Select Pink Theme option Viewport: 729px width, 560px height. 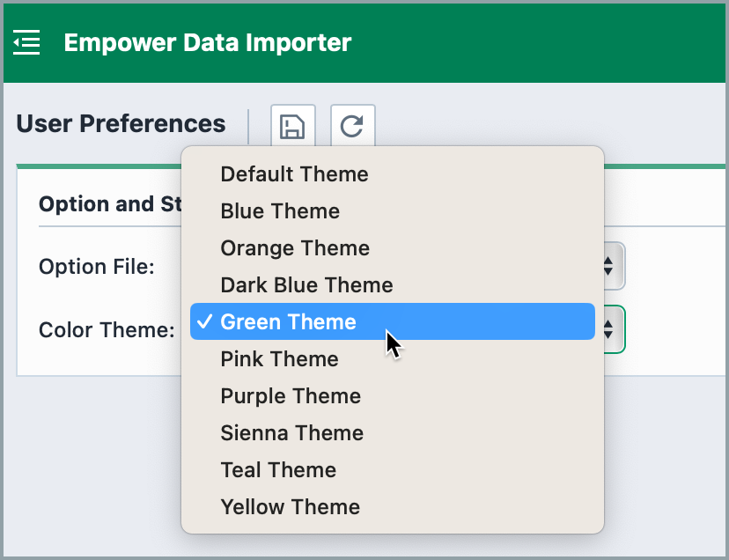[x=393, y=358]
